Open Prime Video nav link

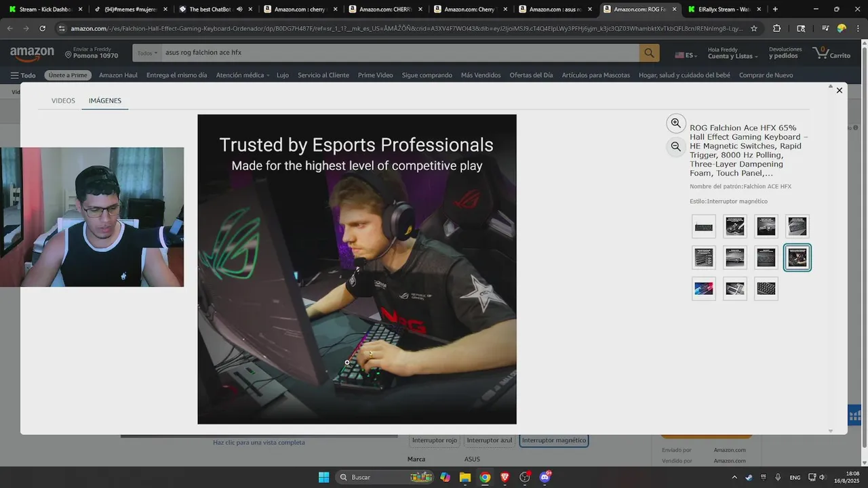tap(375, 75)
